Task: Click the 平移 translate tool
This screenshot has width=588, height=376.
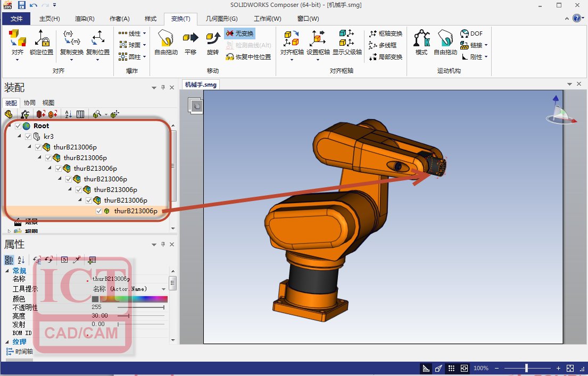Action: click(190, 43)
